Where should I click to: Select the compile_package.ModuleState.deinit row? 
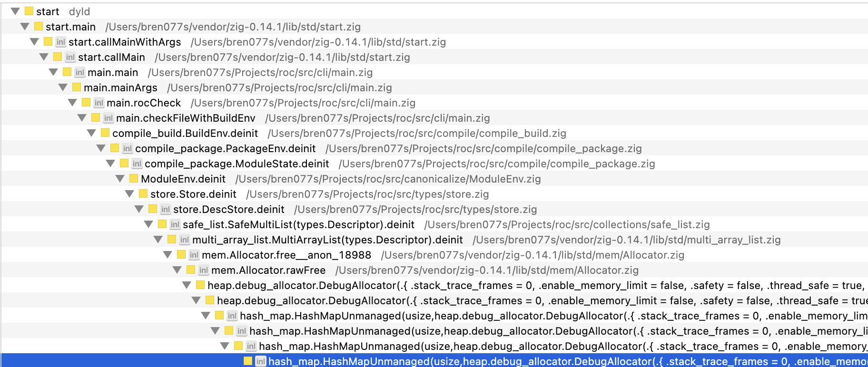(x=237, y=164)
